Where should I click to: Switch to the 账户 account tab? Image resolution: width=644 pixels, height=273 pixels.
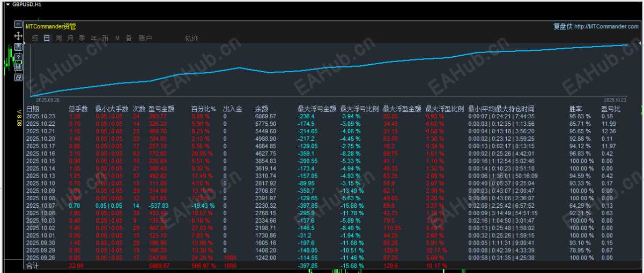coord(145,38)
